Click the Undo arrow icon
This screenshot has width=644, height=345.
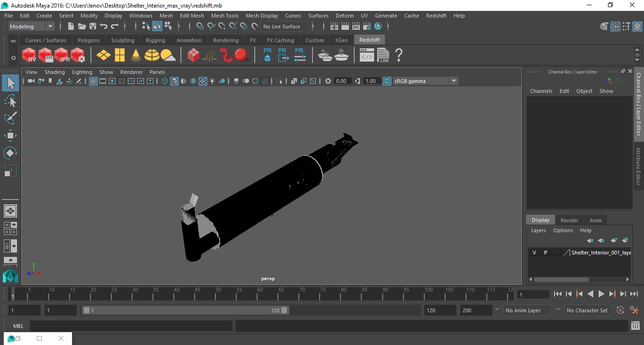(104, 27)
